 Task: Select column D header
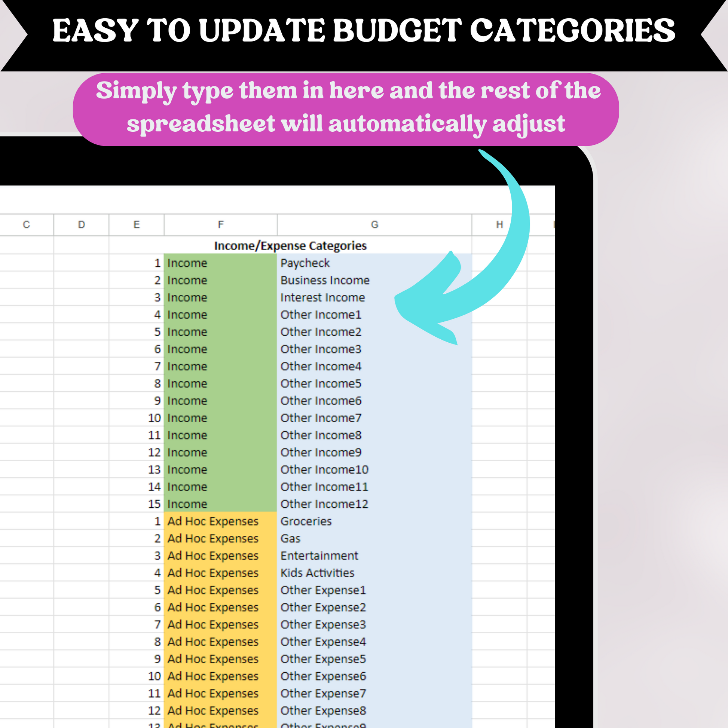[82, 224]
